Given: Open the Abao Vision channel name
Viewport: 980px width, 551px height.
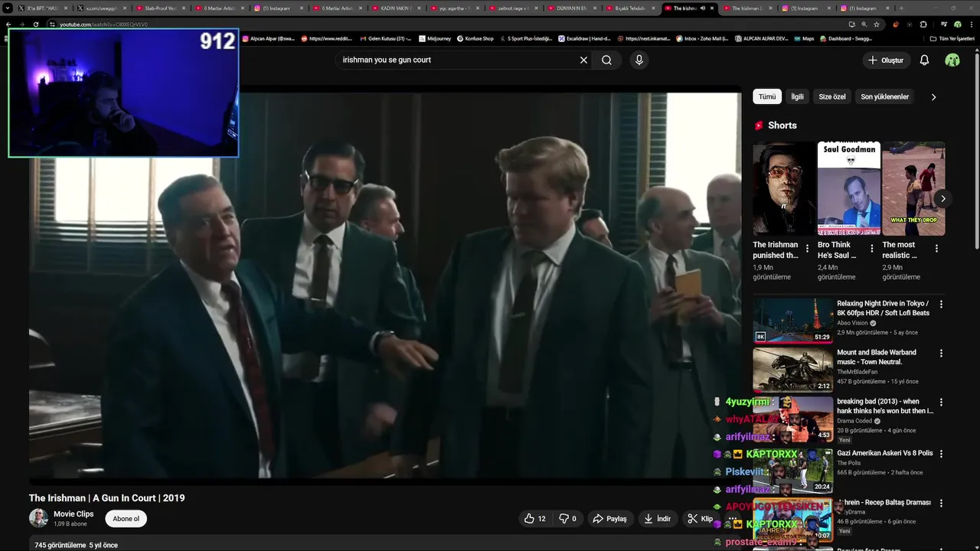Looking at the screenshot, I should click(852, 323).
